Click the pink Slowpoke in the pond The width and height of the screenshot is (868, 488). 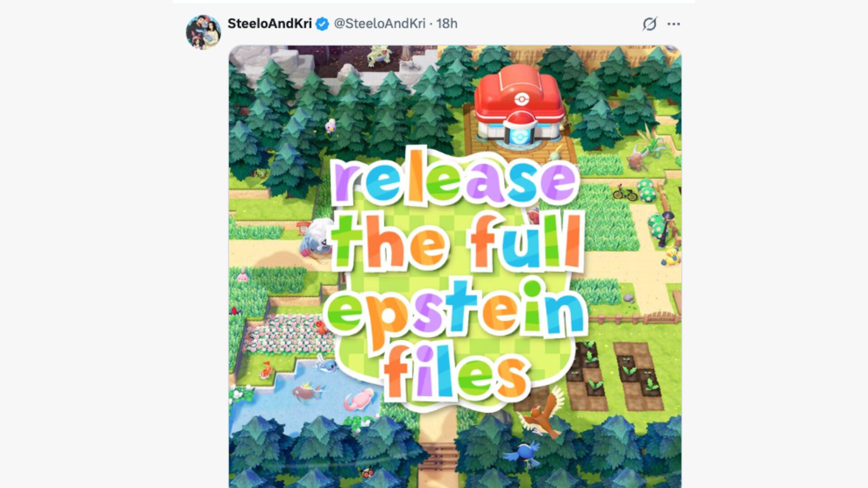tap(359, 400)
